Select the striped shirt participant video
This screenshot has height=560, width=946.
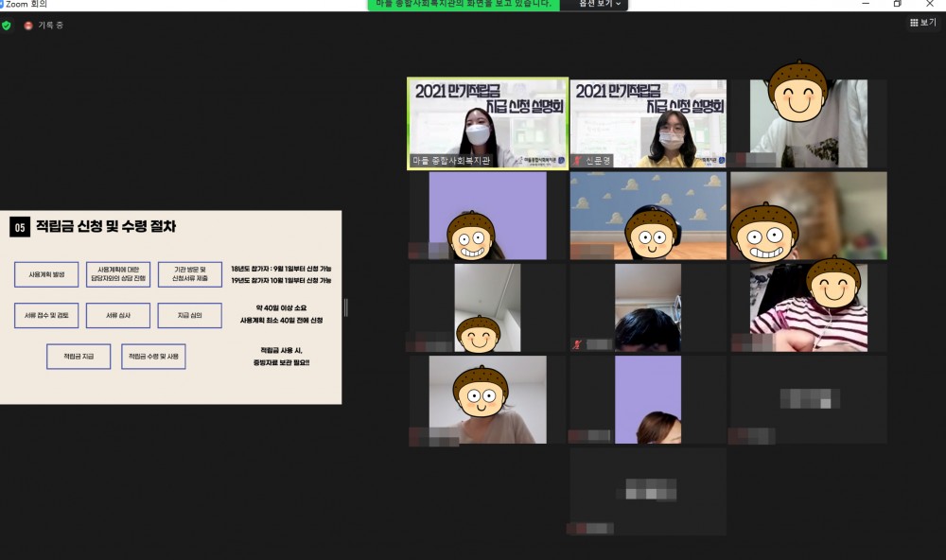tap(809, 307)
